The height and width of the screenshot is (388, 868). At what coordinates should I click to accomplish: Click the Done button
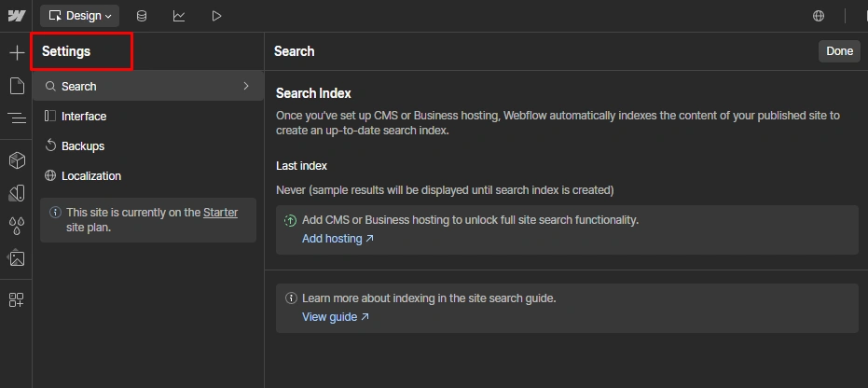839,51
